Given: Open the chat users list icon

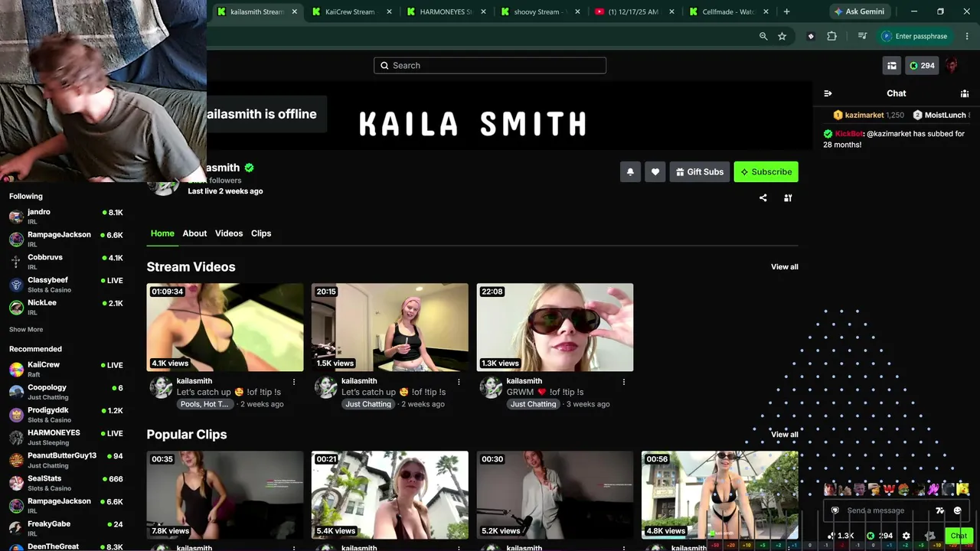Looking at the screenshot, I should [965, 93].
